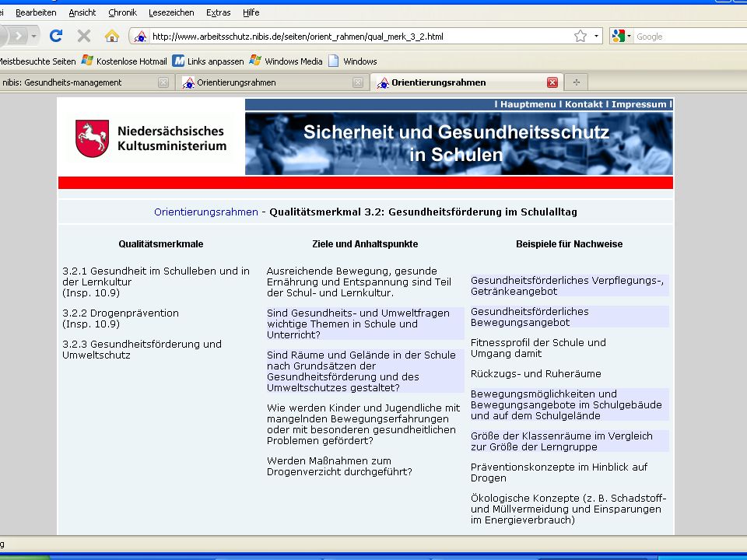Open the Kontakt link

coord(584,104)
